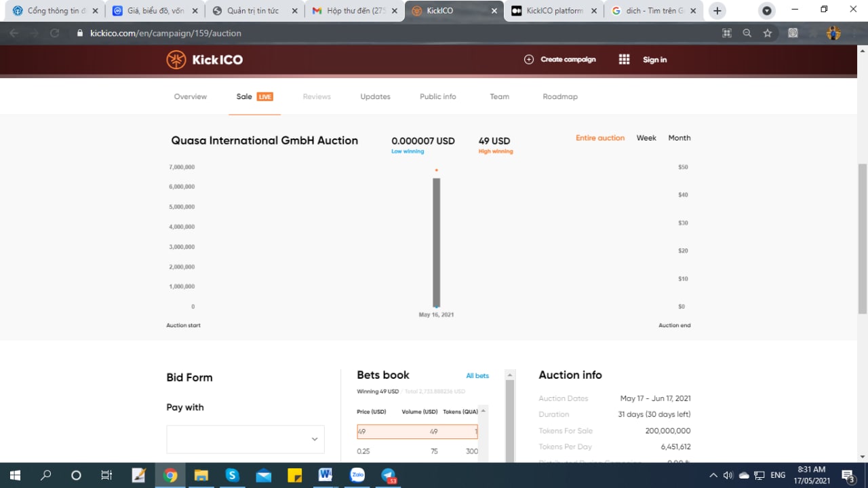
Task: Open Cortana circle on taskbar
Action: pyautogui.click(x=76, y=475)
